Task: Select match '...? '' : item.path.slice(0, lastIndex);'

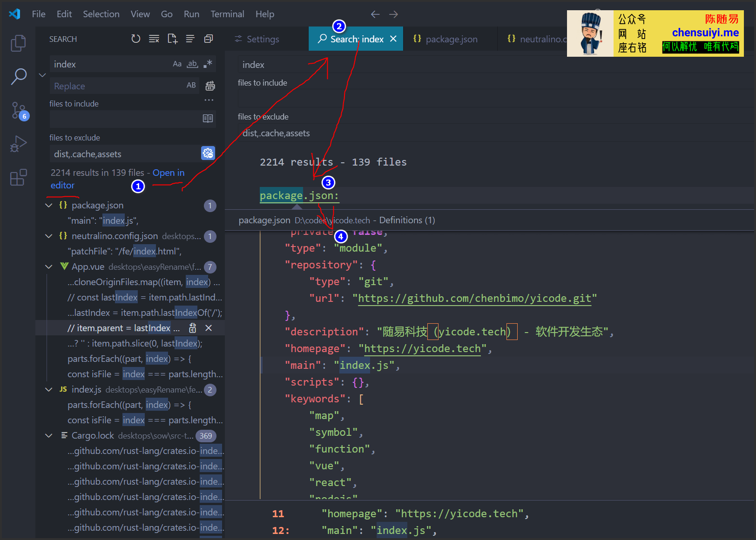Action: pyautogui.click(x=135, y=343)
